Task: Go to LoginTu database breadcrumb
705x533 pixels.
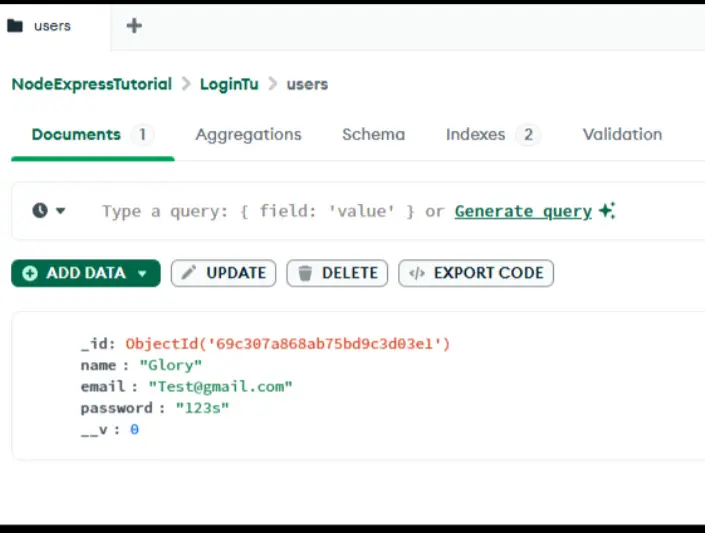Action: pos(229,84)
